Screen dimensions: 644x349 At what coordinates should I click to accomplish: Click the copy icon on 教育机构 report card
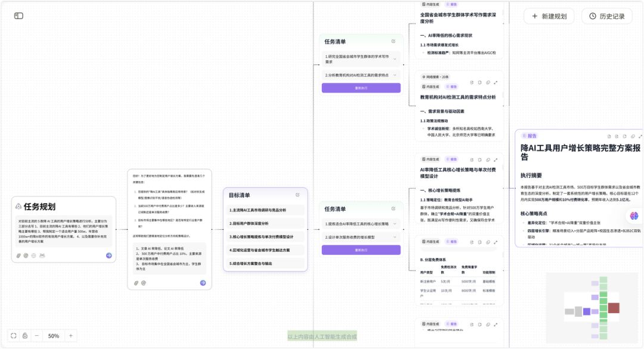point(472,83)
